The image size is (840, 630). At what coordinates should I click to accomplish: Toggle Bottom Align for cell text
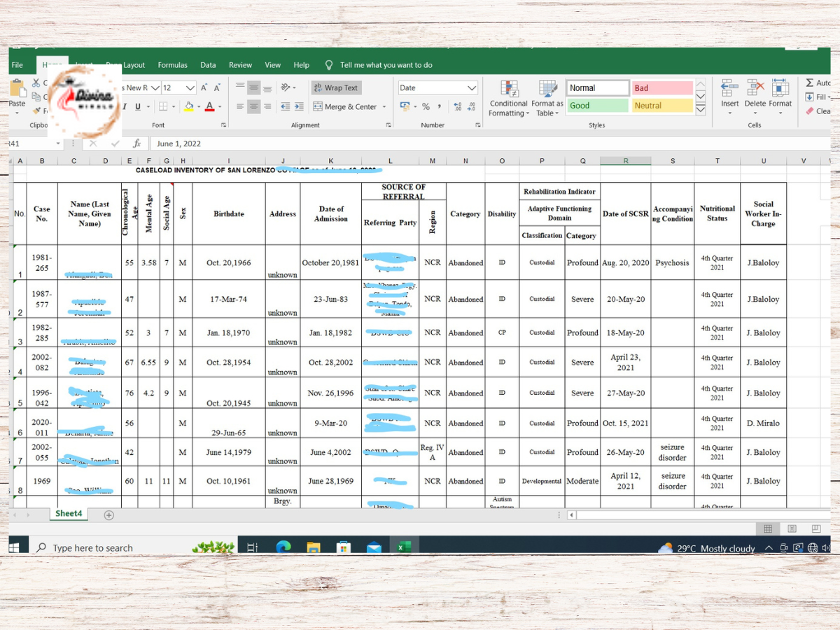click(267, 87)
